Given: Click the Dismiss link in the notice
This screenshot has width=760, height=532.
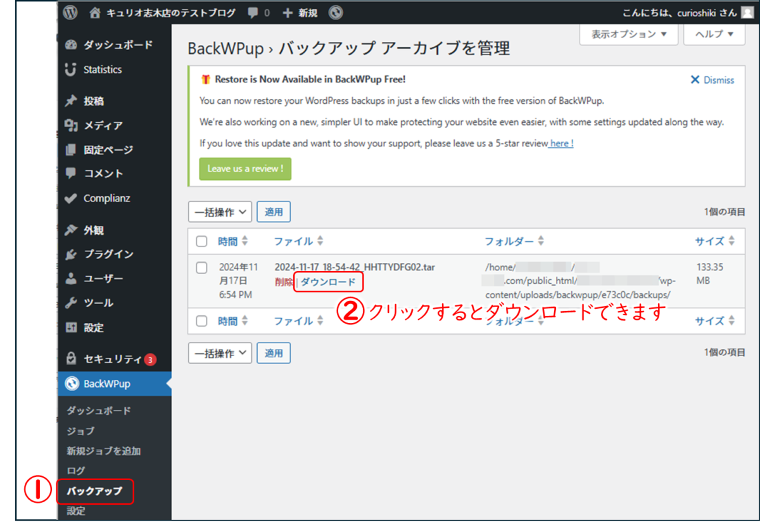Looking at the screenshot, I should point(719,80).
